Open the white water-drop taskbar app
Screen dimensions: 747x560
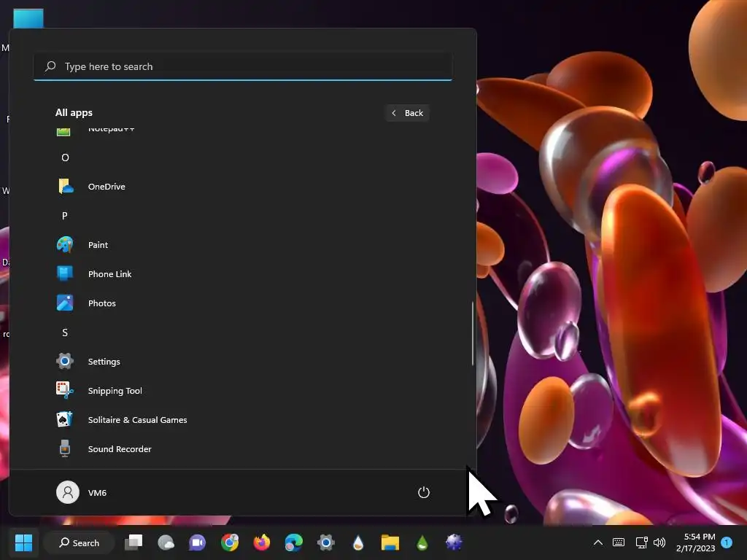click(358, 542)
